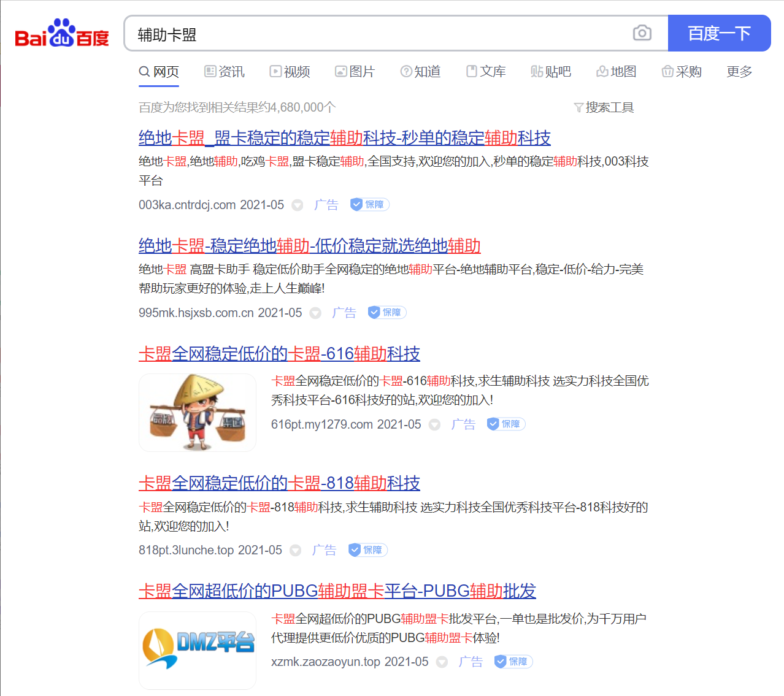784x696 pixels.
Task: Click the 保障 badge on the first result
Action: [369, 204]
